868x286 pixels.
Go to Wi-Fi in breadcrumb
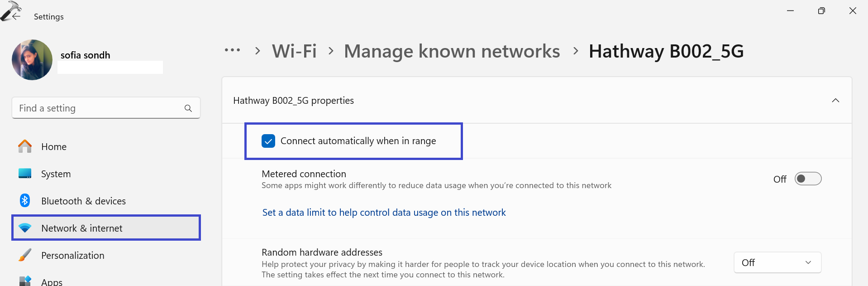point(294,51)
